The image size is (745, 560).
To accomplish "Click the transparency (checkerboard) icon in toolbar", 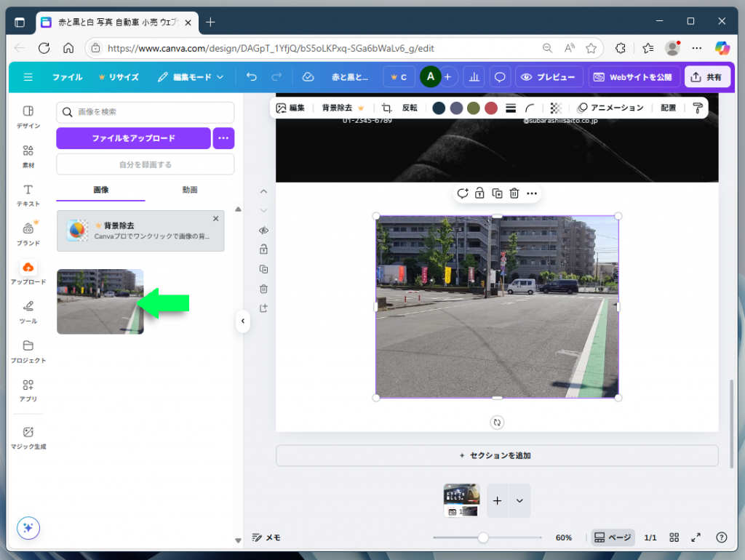I will 555,107.
